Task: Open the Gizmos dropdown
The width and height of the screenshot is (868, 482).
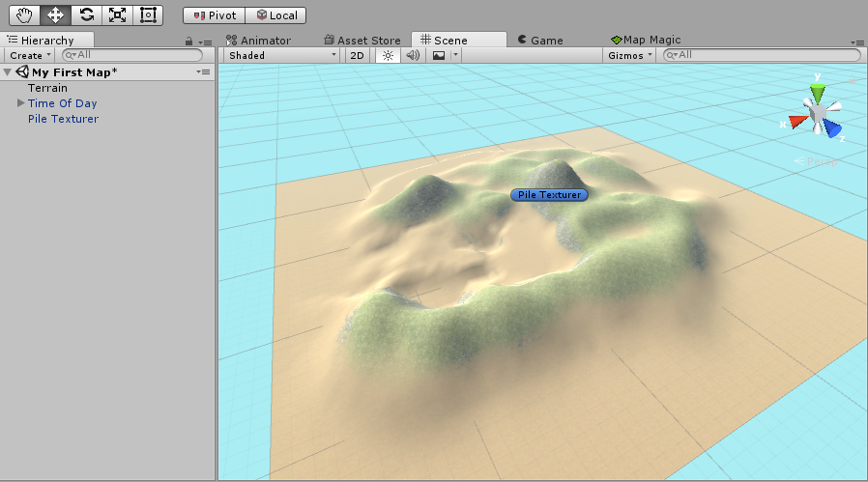Action: pyautogui.click(x=629, y=55)
